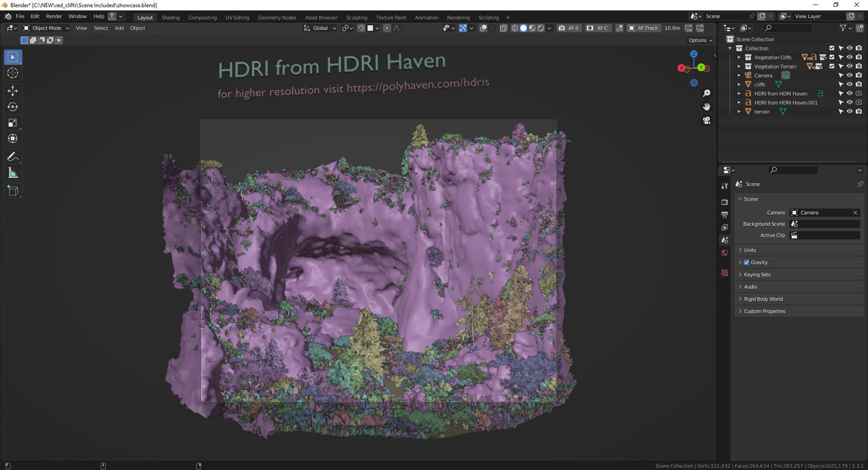Click the AF-Track button
Image resolution: width=868 pixels, height=470 pixels.
click(643, 28)
